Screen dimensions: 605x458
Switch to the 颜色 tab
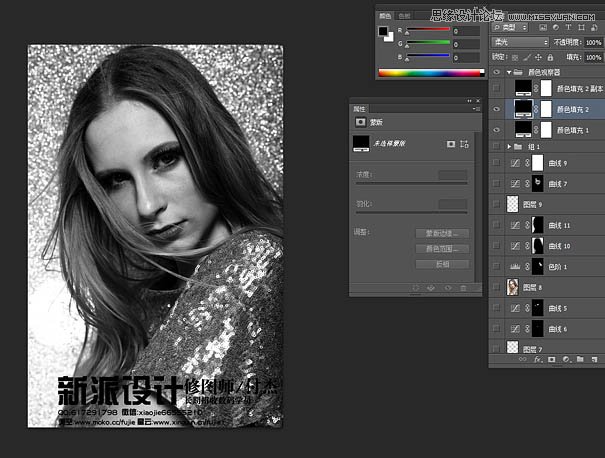click(385, 16)
